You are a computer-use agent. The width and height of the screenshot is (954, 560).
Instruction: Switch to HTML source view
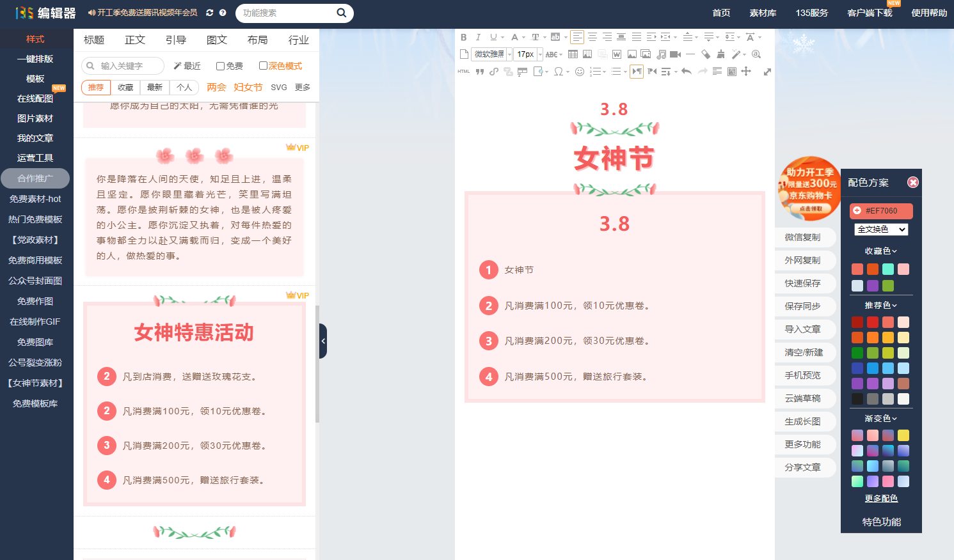[464, 72]
